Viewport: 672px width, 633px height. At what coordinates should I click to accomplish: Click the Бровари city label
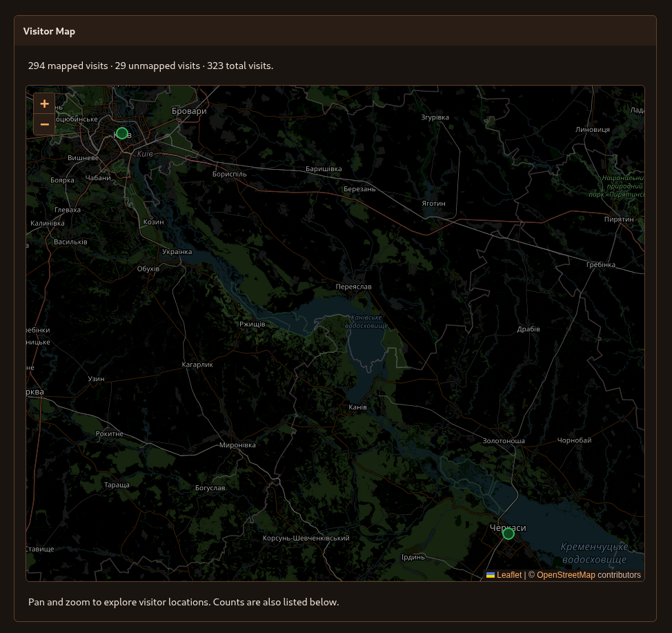click(189, 111)
